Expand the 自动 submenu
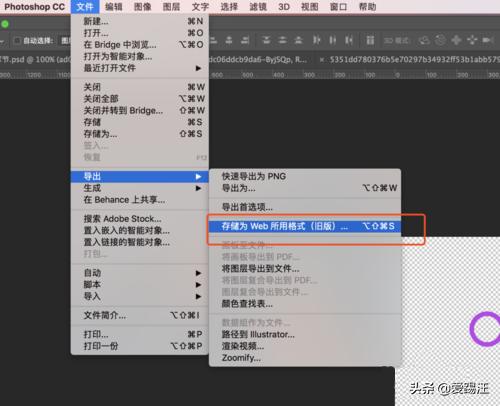 point(140,273)
